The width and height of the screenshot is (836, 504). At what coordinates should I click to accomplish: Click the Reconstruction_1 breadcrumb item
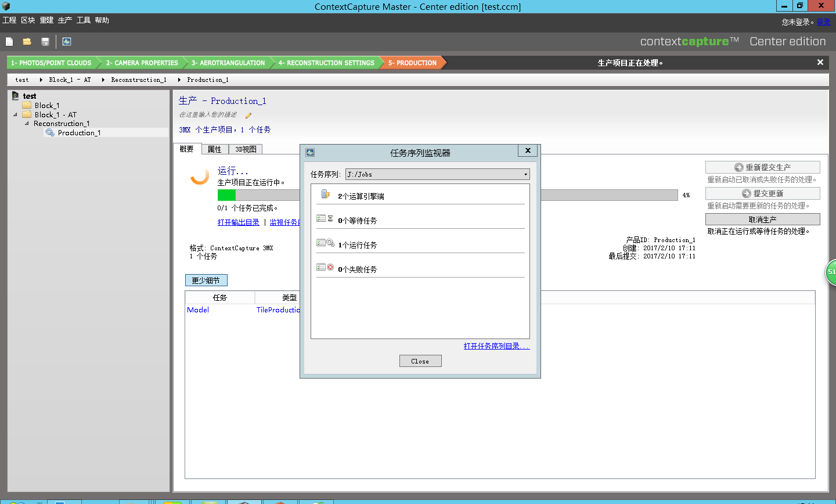pos(139,80)
